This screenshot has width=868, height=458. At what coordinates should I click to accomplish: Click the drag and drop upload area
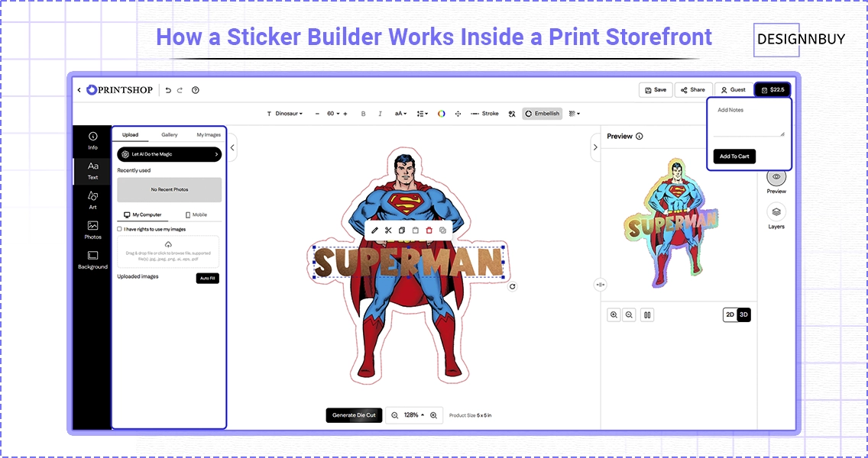(168, 252)
